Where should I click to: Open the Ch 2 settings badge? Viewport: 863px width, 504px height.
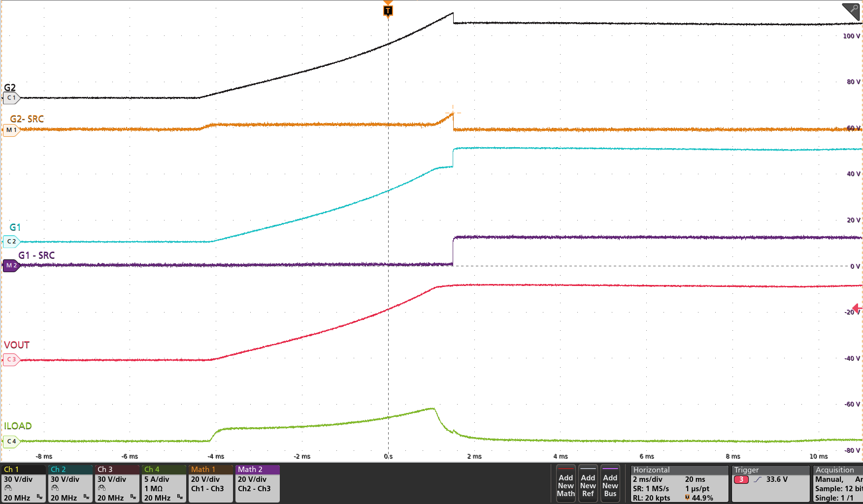(x=70, y=483)
